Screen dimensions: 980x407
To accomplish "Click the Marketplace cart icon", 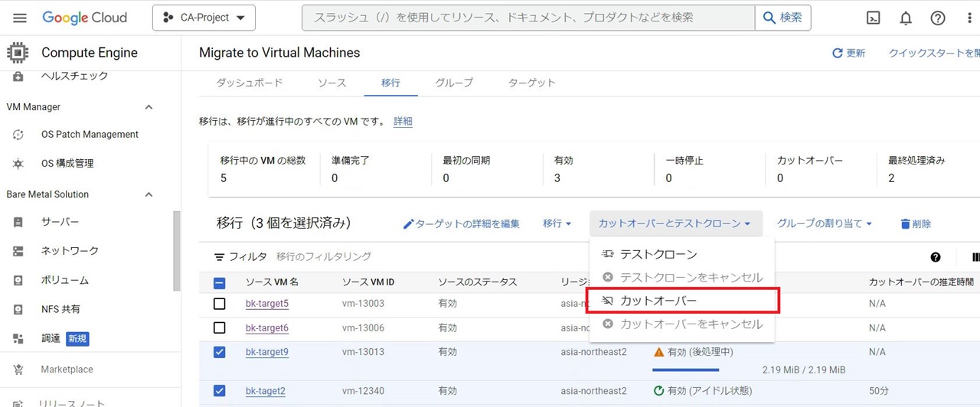I will pos(18,370).
